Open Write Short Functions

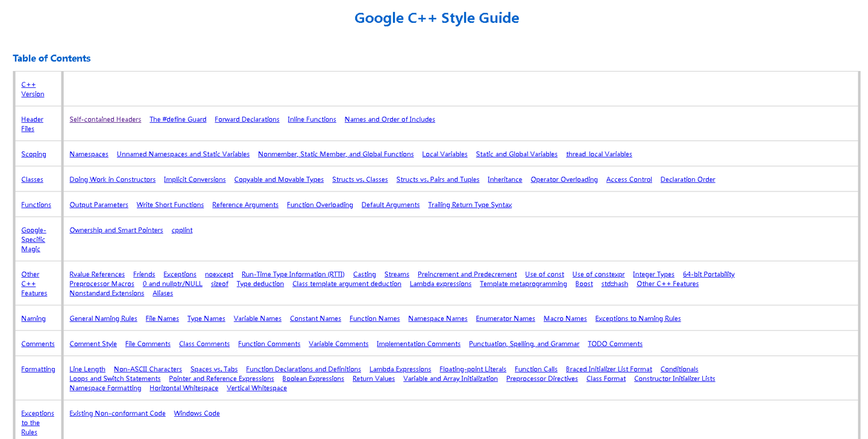pos(171,205)
